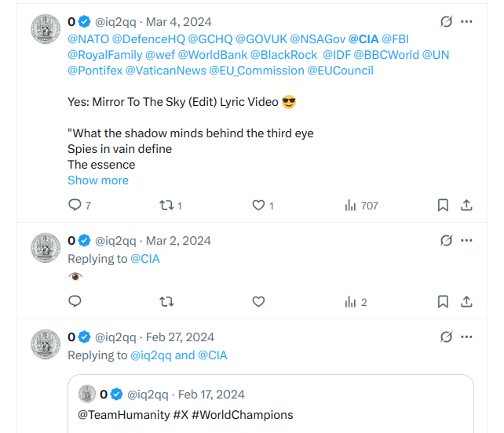The height and width of the screenshot is (433, 504).
Task: Open Grok icon on Mar 4 post
Action: point(447,22)
